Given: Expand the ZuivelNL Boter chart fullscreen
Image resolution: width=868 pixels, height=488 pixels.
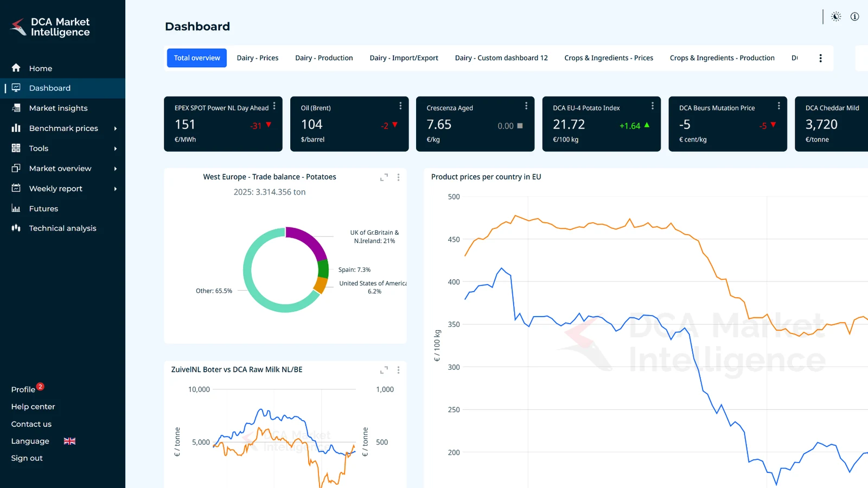Looking at the screenshot, I should [x=384, y=370].
